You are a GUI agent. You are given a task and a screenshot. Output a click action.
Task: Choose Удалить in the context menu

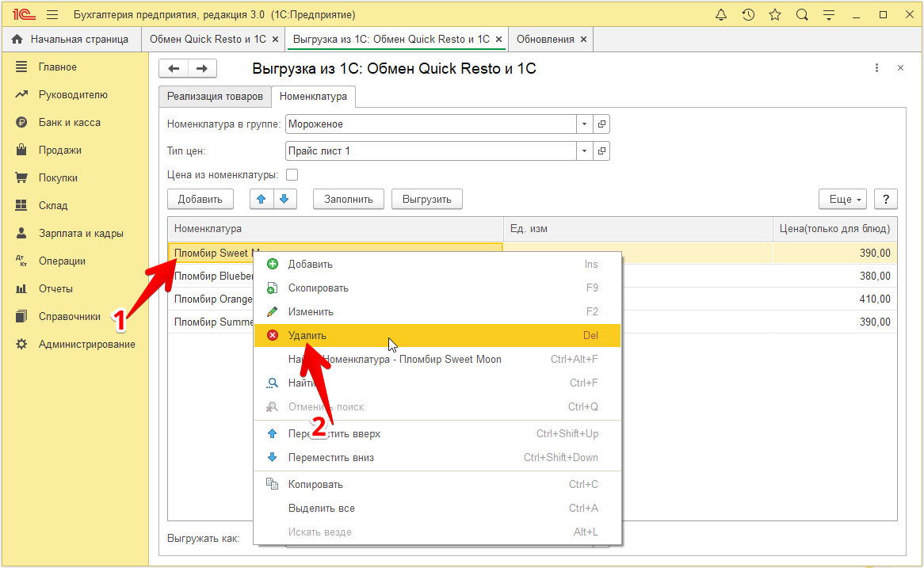(437, 335)
